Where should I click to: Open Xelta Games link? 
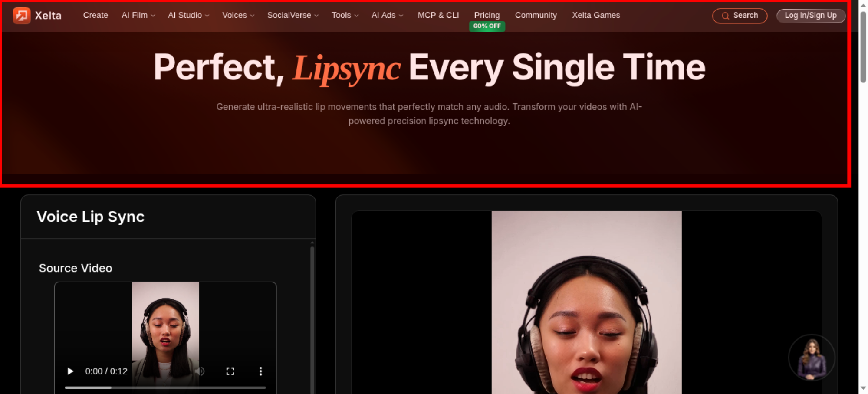pyautogui.click(x=596, y=15)
